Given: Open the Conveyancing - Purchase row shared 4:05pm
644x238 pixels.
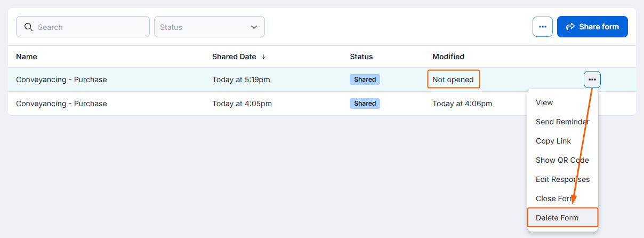Looking at the screenshot, I should point(322,104).
